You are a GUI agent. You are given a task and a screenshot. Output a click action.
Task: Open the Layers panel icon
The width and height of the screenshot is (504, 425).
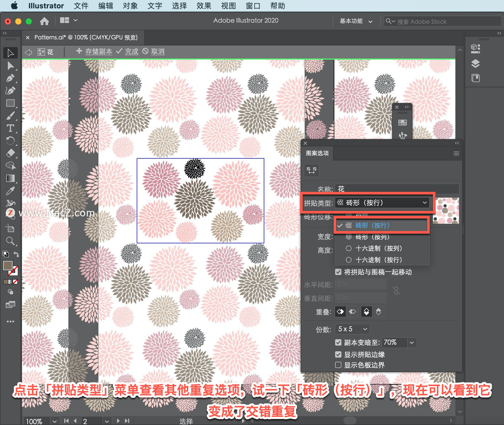pyautogui.click(x=475, y=63)
